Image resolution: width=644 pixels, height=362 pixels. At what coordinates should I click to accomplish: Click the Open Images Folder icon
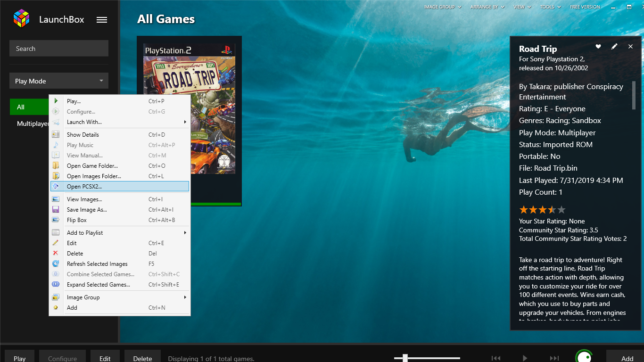click(x=56, y=176)
